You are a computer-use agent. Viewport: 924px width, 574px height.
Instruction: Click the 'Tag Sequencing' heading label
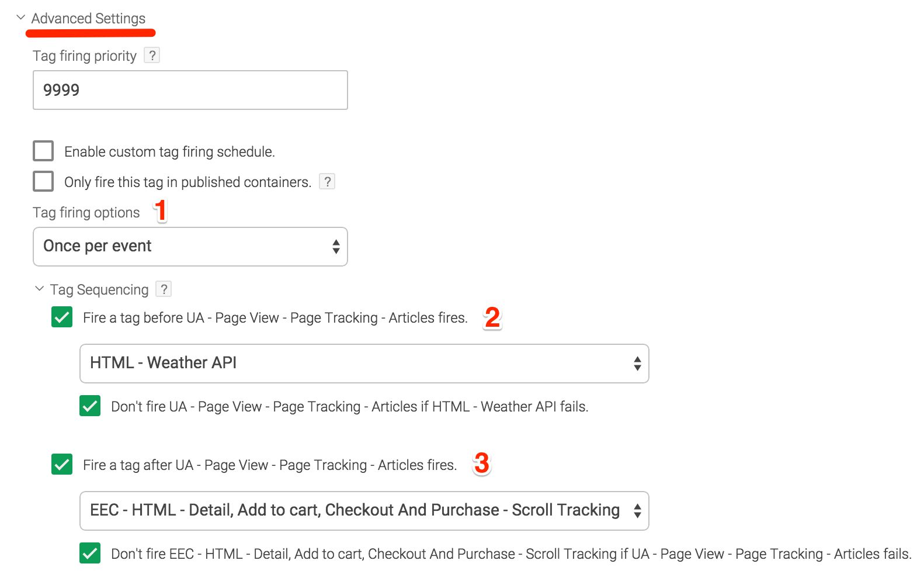[x=99, y=290]
